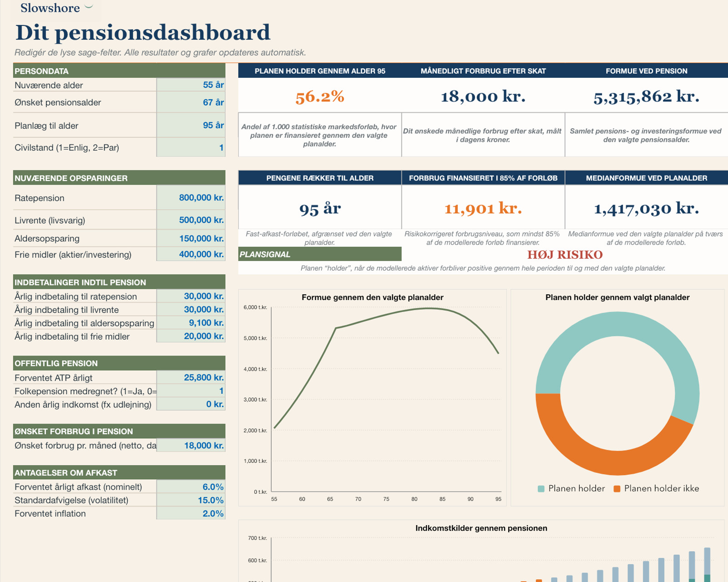Click the Planen holder gennem valgt planalder title
This screenshot has height=582, width=728.
tap(617, 297)
